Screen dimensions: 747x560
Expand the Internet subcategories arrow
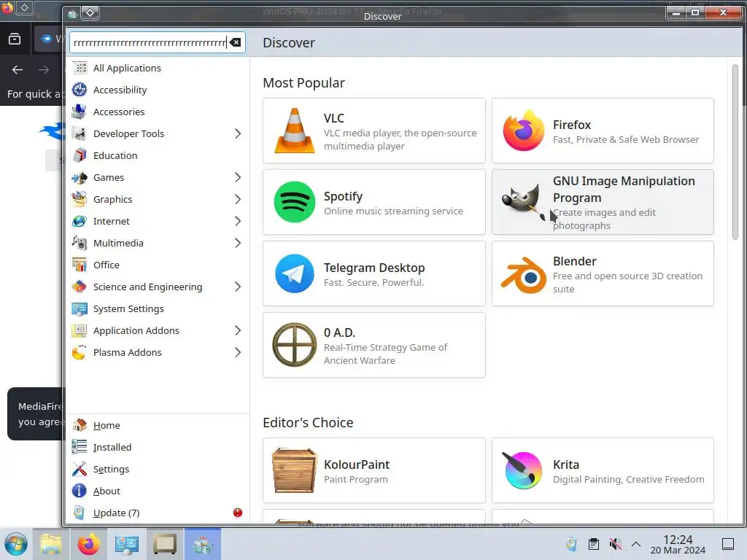(x=238, y=222)
